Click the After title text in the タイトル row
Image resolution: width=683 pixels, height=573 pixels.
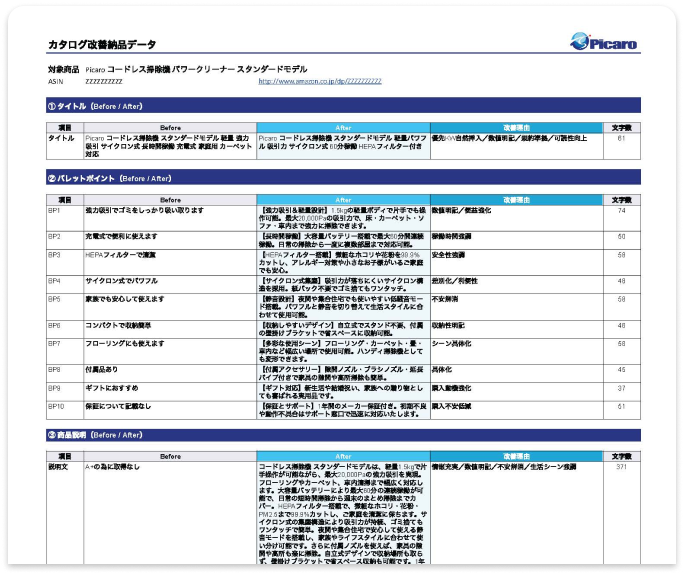pyautogui.click(x=342, y=142)
